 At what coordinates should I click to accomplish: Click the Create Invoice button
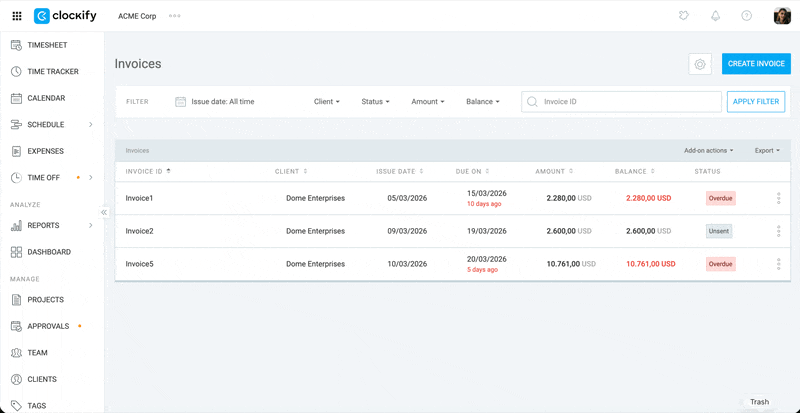[x=756, y=64]
